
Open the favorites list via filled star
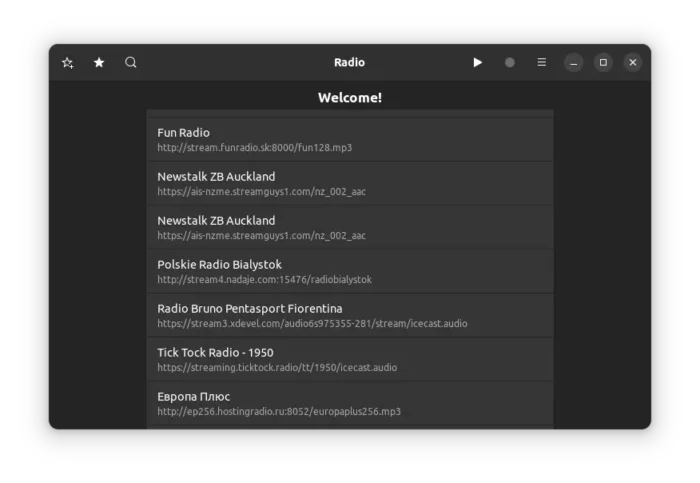[99, 62]
